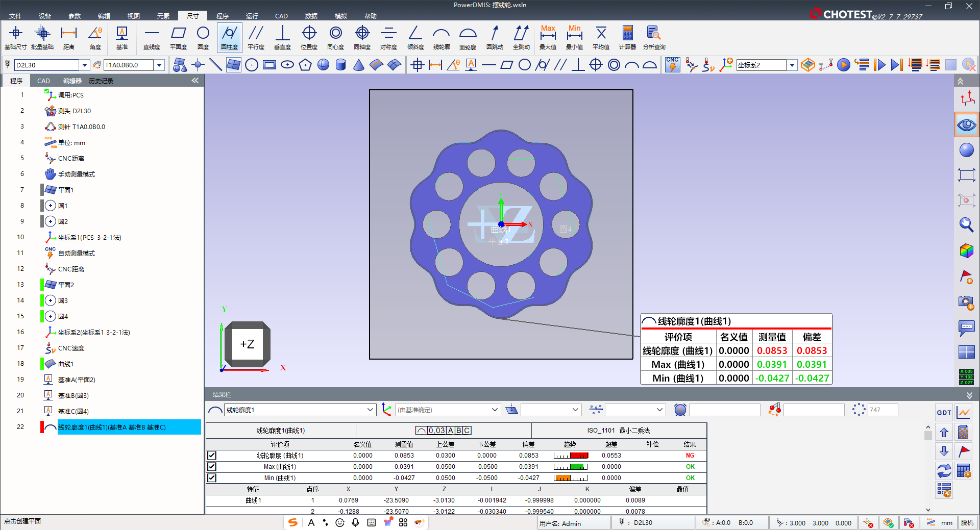Viewport: 980px width, 530px height.
Task: Click the eye view icon in right sidebar
Action: (x=966, y=125)
